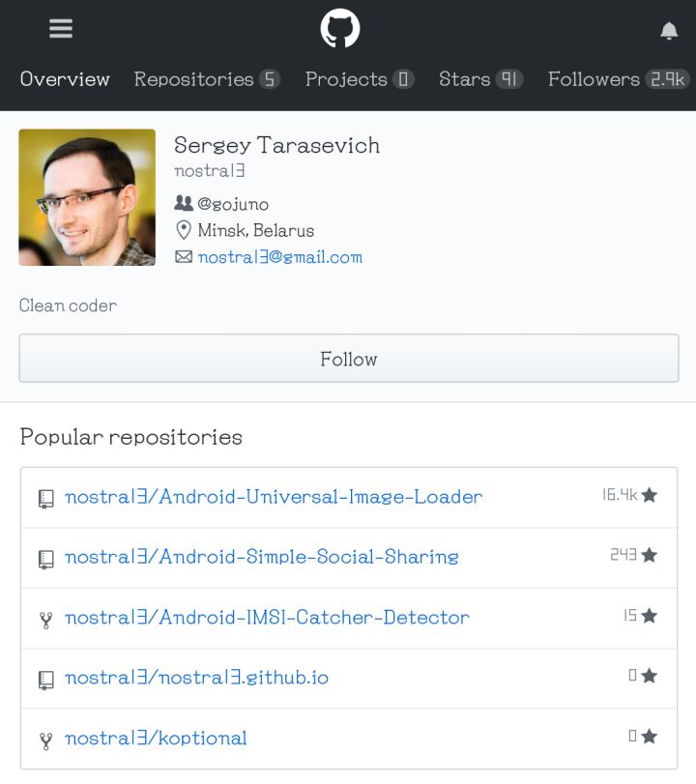Click the star icon for Android-IMSI-Catcher-Detector

650,616
